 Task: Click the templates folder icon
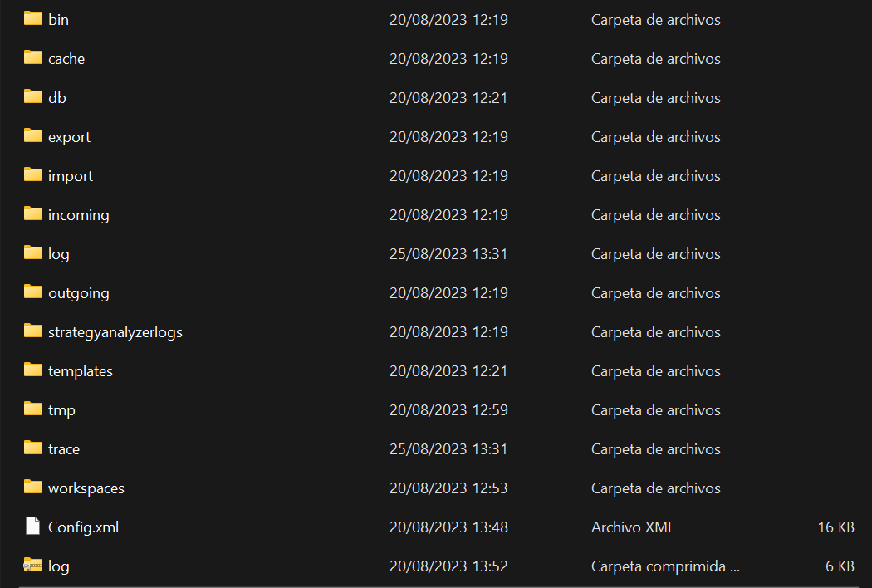pos(33,370)
